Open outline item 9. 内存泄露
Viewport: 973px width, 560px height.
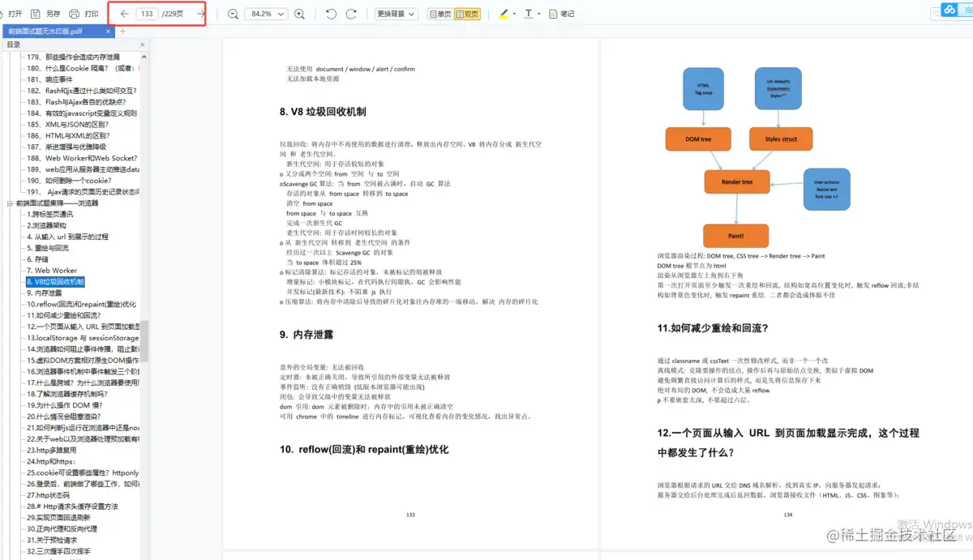pyautogui.click(x=44, y=293)
